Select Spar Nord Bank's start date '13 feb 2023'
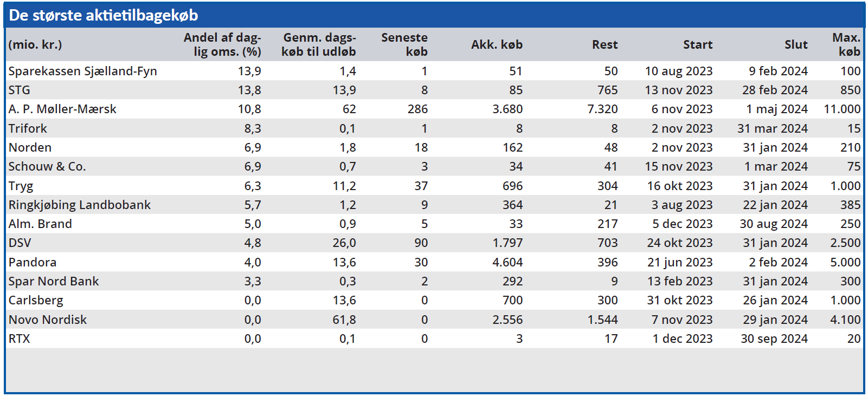 [680, 282]
